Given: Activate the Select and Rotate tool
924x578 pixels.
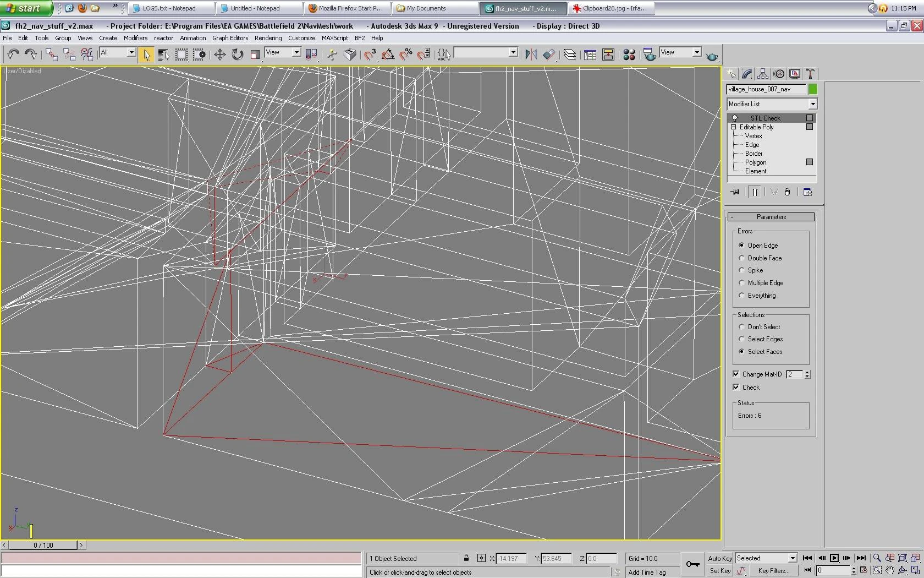Looking at the screenshot, I should coord(237,54).
